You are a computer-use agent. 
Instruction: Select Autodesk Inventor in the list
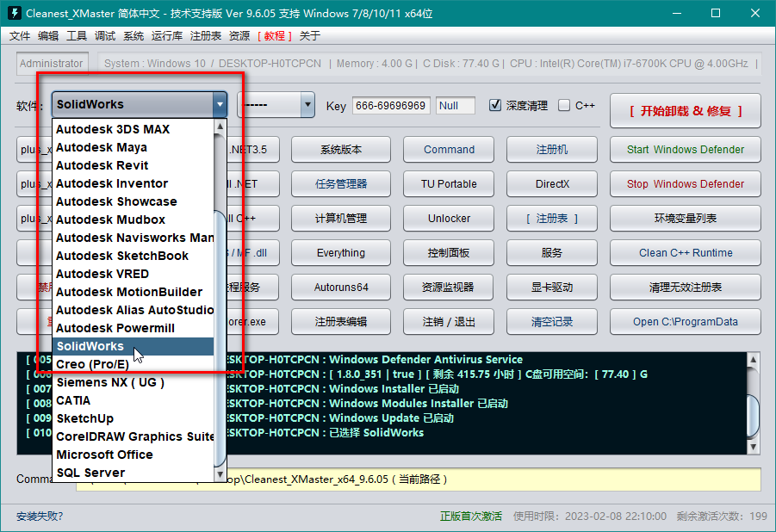pyautogui.click(x=133, y=183)
